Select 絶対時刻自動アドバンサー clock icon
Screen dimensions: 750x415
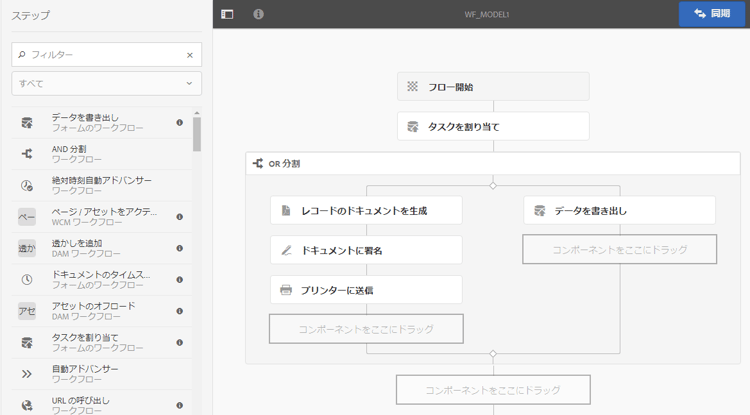point(27,186)
